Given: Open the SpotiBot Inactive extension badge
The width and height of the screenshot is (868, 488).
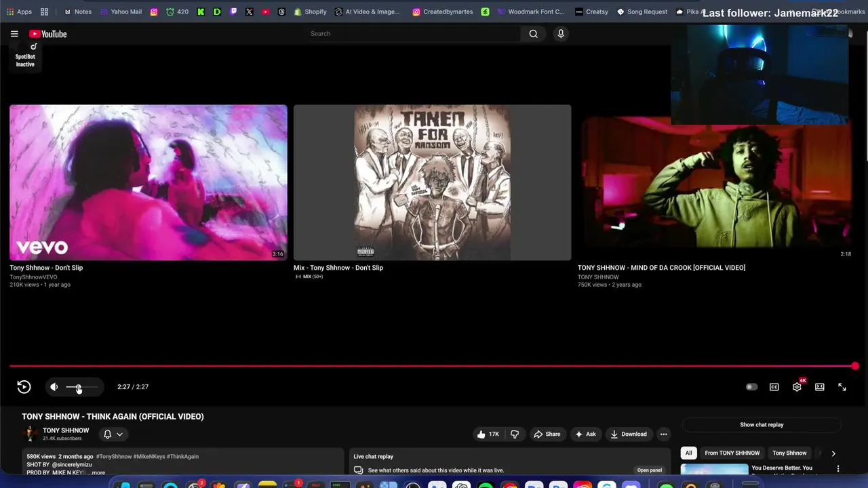Looking at the screenshot, I should click(25, 56).
